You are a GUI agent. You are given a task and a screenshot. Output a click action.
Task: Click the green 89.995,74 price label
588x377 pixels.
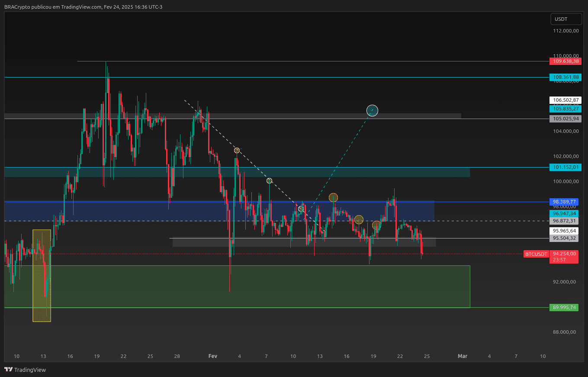click(564, 307)
